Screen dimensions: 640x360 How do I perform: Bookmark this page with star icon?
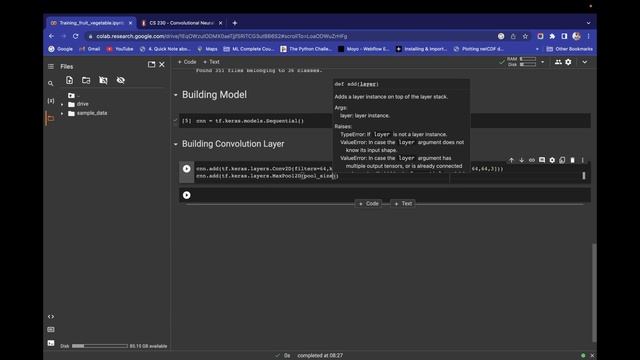click(x=525, y=36)
